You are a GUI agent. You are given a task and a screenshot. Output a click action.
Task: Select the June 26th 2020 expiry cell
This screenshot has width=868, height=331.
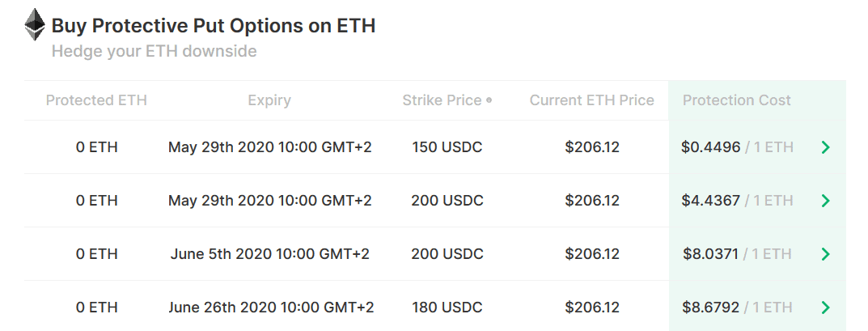click(x=271, y=308)
